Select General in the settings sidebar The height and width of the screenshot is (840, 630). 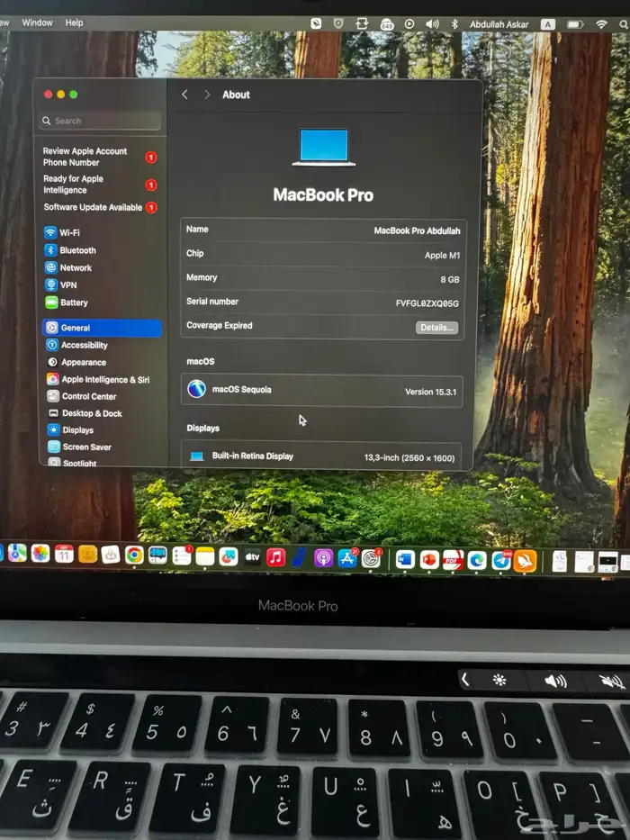tap(102, 328)
